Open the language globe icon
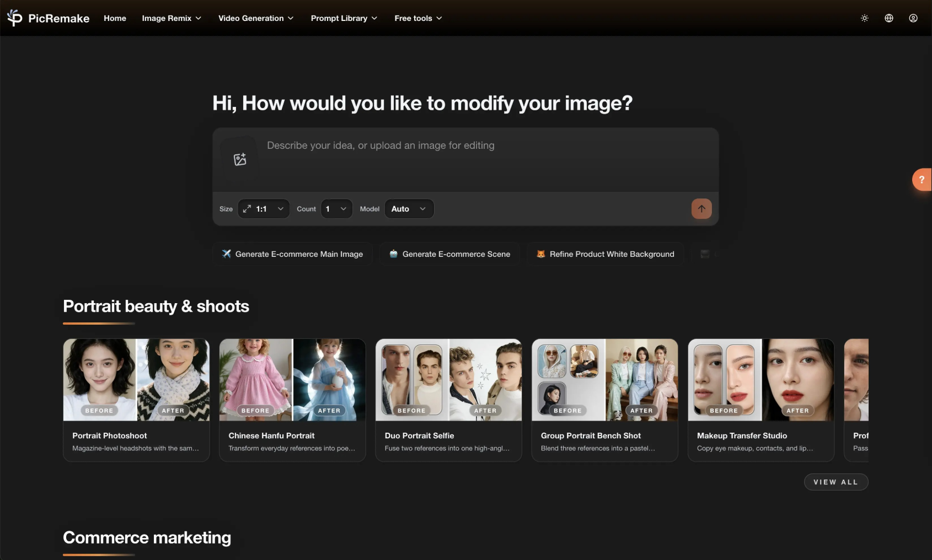The width and height of the screenshot is (932, 560). tap(888, 18)
